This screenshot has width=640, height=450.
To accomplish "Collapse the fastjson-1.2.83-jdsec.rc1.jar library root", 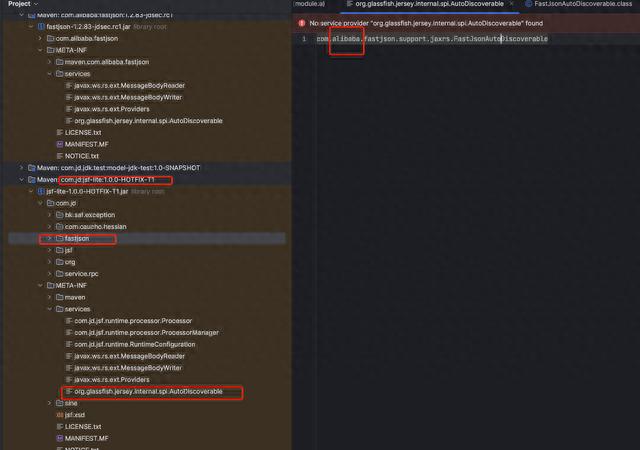I will click(x=31, y=27).
